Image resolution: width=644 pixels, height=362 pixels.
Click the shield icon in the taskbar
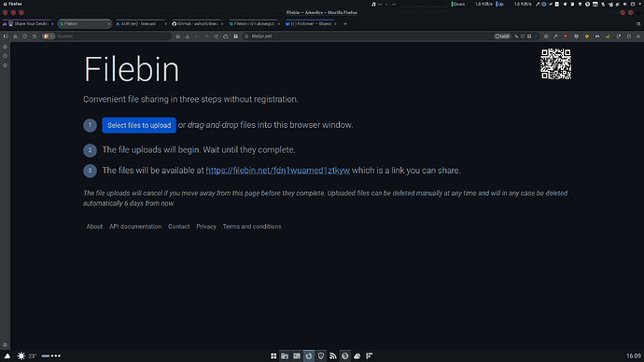tap(321, 355)
